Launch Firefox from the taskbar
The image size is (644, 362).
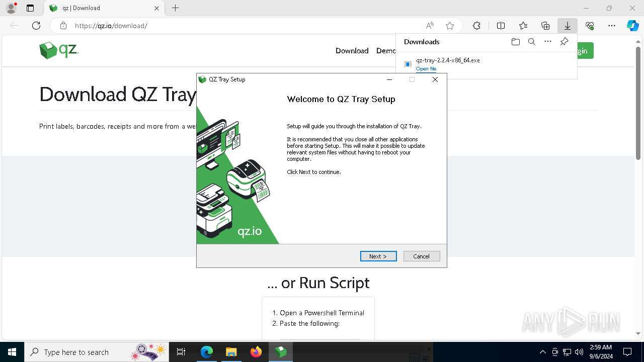pyautogui.click(x=256, y=352)
